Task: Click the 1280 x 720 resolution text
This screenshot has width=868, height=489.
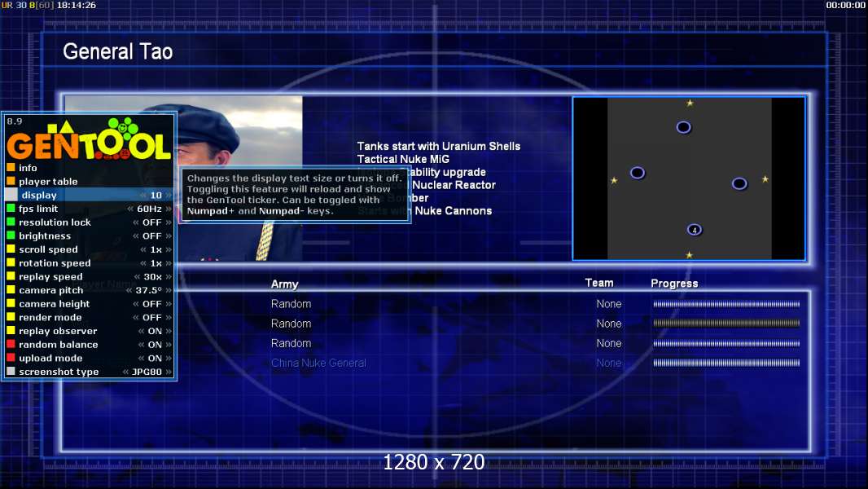Action: point(433,462)
